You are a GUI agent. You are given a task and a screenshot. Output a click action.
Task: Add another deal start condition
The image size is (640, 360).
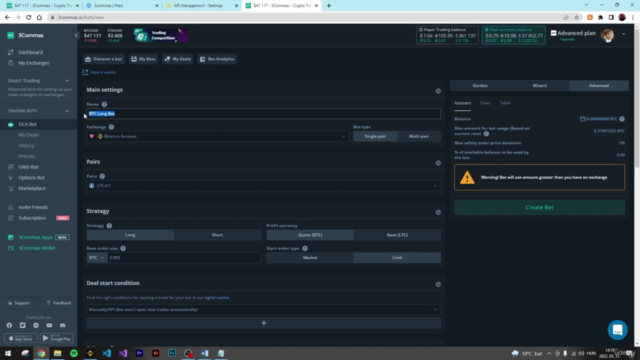tap(264, 323)
